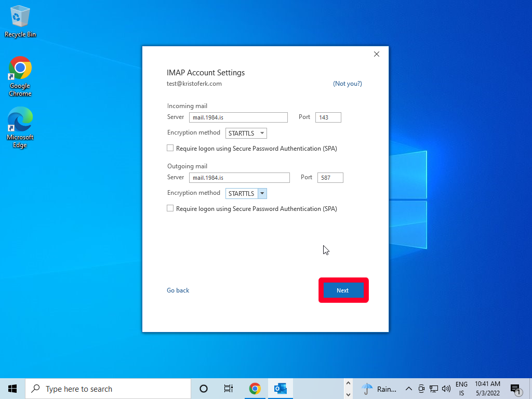
Task: Open the notification center icon
Action: pos(515,389)
